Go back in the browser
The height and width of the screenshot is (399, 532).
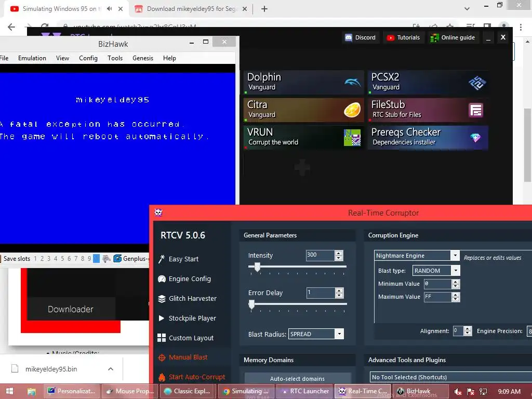[x=11, y=27]
